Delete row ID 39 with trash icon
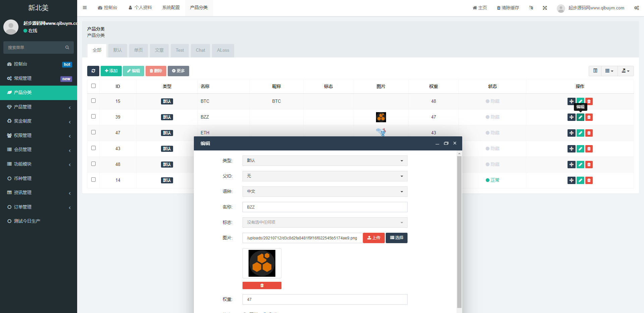The height and width of the screenshot is (313, 644). click(x=589, y=117)
